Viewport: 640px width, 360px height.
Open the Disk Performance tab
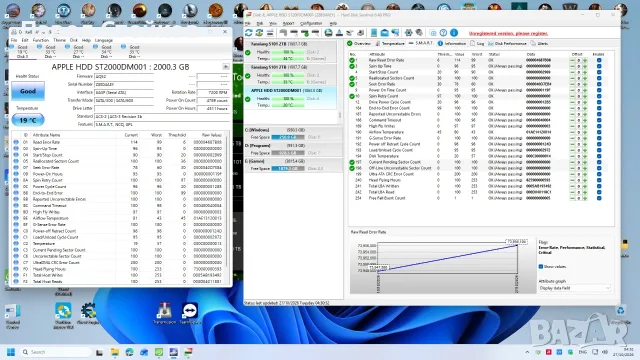coord(507,43)
